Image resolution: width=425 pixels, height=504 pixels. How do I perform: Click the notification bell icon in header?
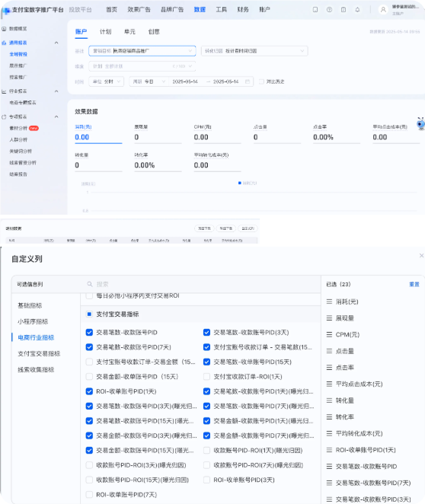click(x=357, y=10)
